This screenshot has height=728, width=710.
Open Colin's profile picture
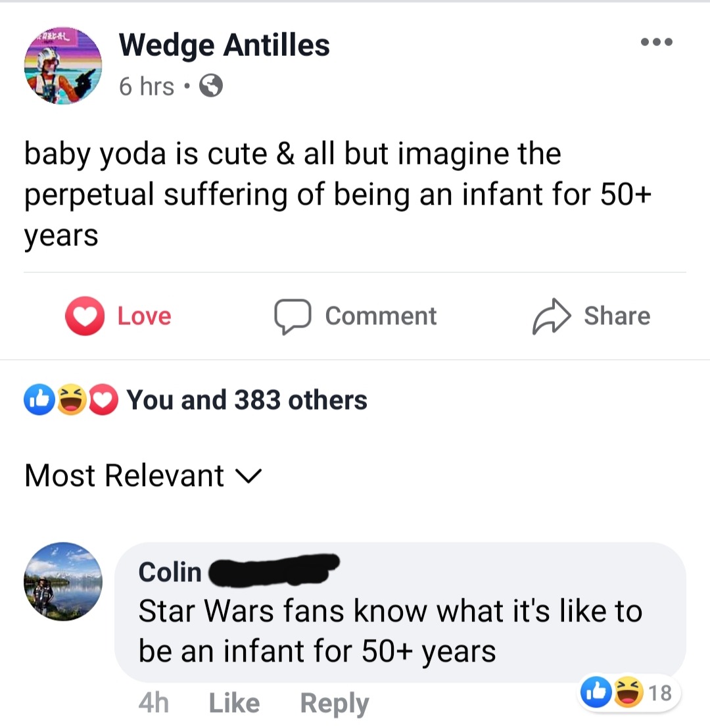63,581
